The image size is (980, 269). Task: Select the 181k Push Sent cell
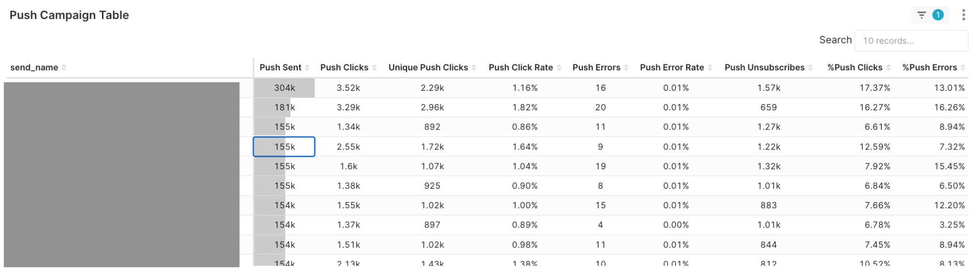pyautogui.click(x=284, y=108)
